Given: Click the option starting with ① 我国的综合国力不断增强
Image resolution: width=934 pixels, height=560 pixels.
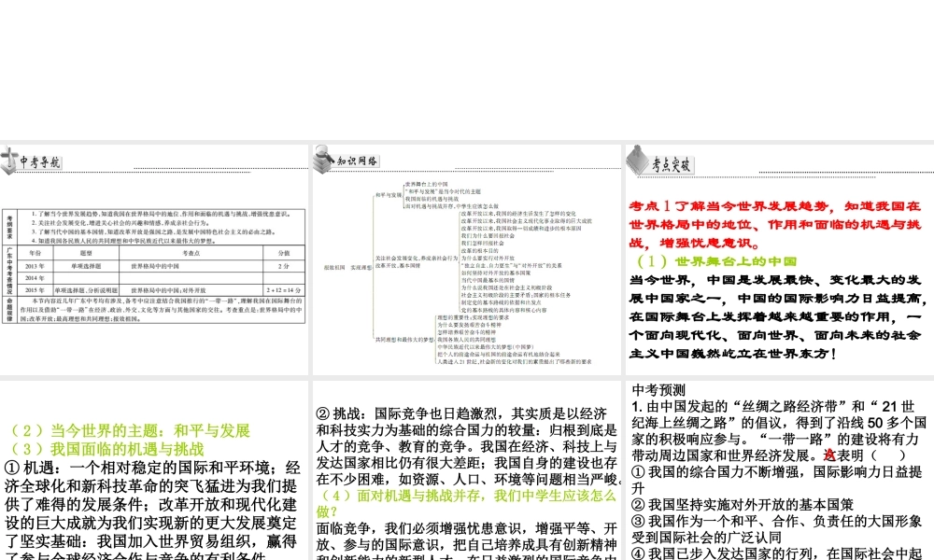Looking at the screenshot, I should [x=777, y=480].
